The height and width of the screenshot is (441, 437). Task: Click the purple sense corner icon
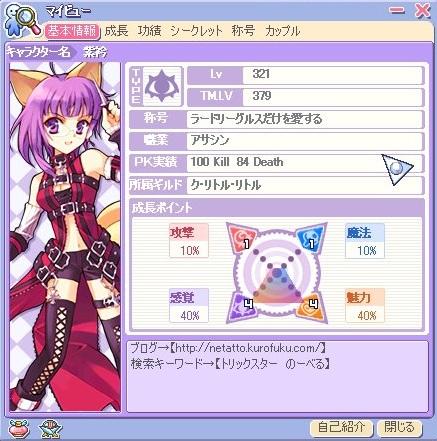[x=242, y=307]
